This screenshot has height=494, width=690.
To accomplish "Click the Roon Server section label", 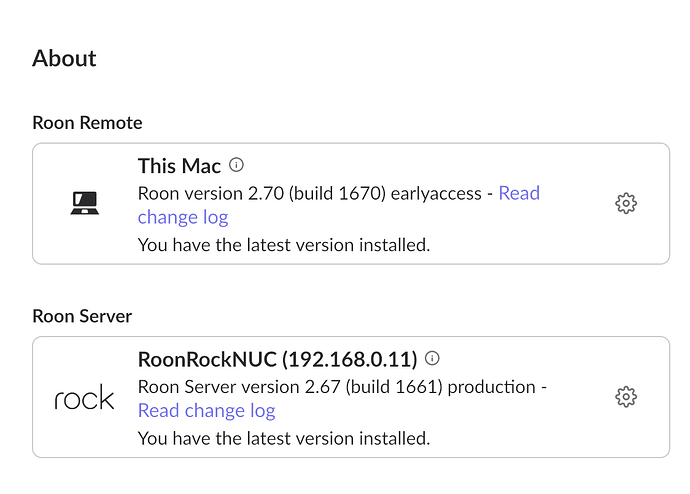I will 82,316.
